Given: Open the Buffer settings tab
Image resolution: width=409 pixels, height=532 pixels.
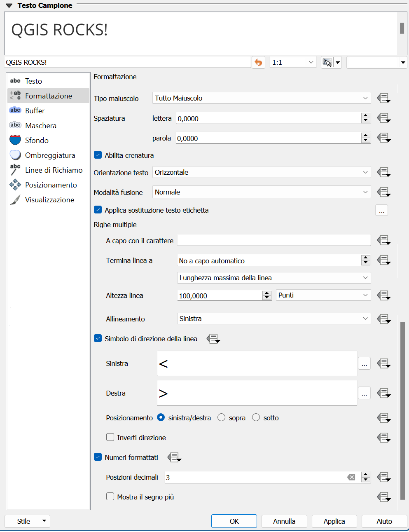Looking at the screenshot, I should pyautogui.click(x=49, y=110).
